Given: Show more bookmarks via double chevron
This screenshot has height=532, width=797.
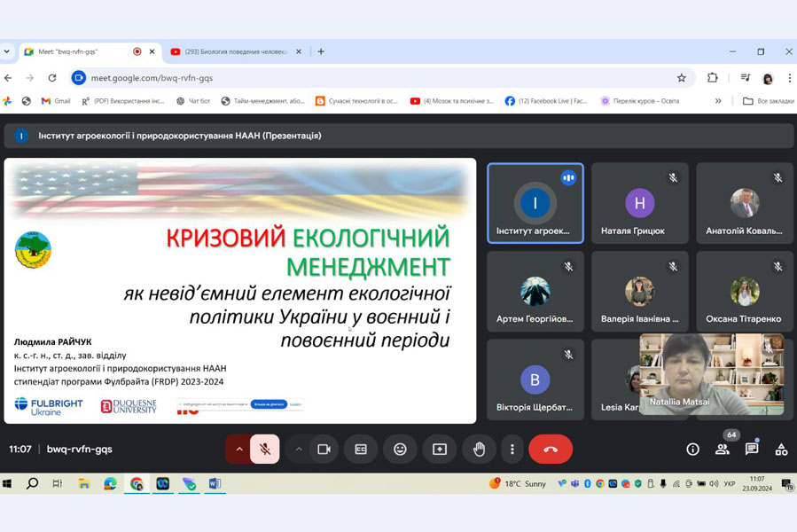Looking at the screenshot, I should (718, 101).
